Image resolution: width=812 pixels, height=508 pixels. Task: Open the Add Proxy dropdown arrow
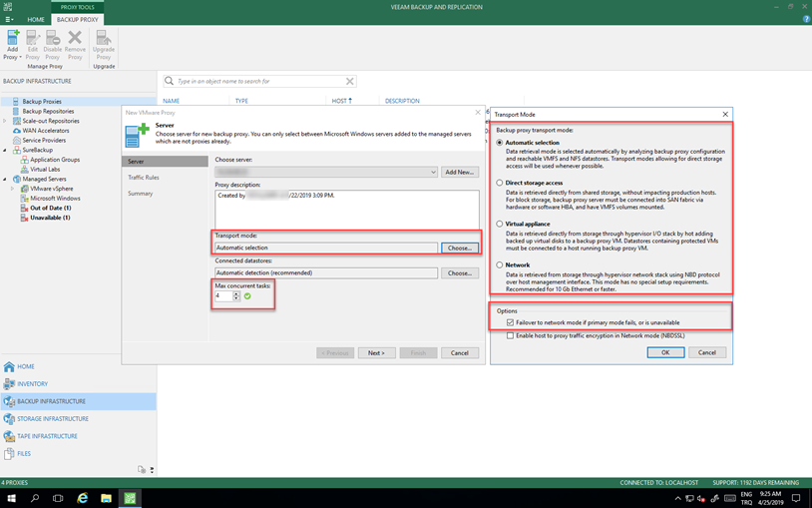pos(20,58)
